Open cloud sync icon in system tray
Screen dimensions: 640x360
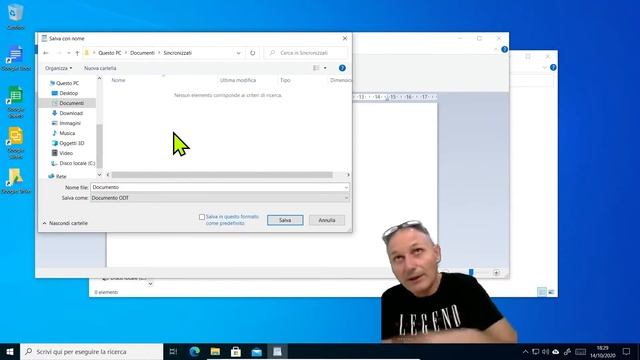pyautogui.click(x=556, y=351)
